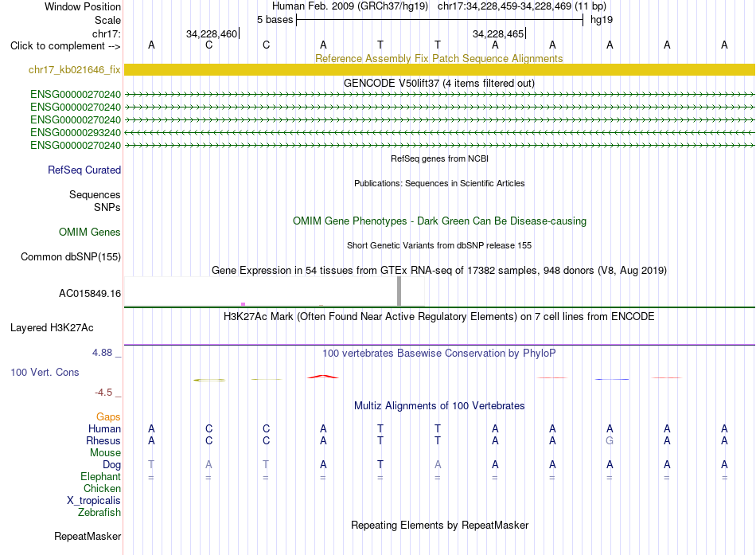The width and height of the screenshot is (756, 555).
Task: Click RefSeq genes from NCBI title
Action: coord(439,158)
